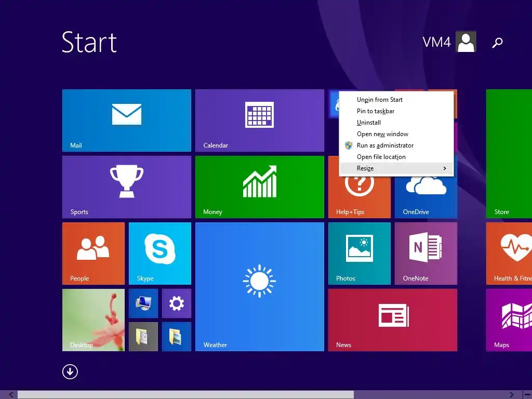Launch the Health & Fitness tile
Screen dimensions: 532x399
[x=509, y=254]
